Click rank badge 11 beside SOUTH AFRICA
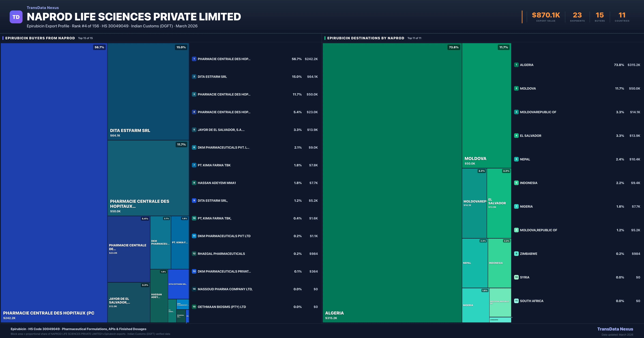This screenshot has width=644, height=338. [516, 301]
